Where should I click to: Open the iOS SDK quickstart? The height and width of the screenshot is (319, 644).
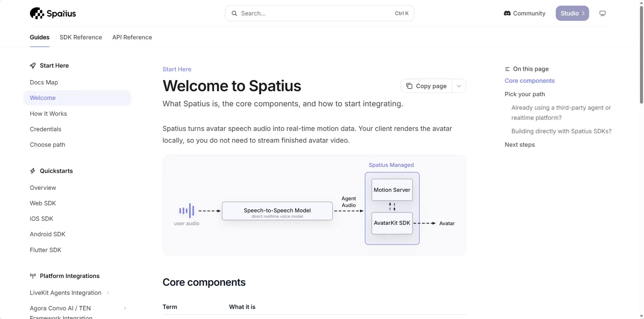point(41,219)
